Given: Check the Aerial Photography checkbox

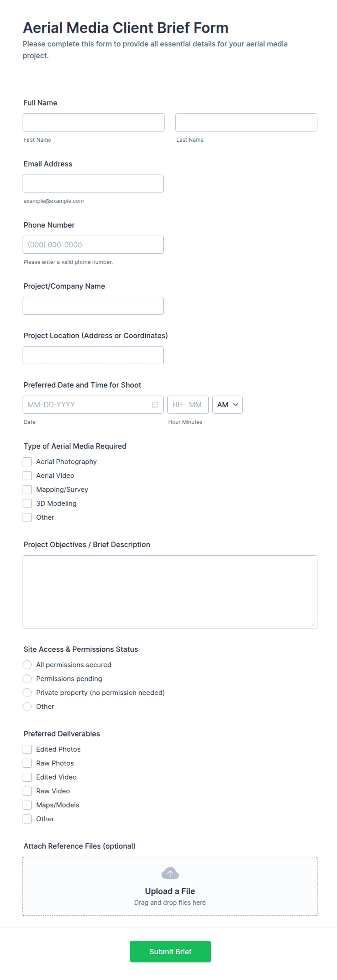Looking at the screenshot, I should pyautogui.click(x=27, y=461).
